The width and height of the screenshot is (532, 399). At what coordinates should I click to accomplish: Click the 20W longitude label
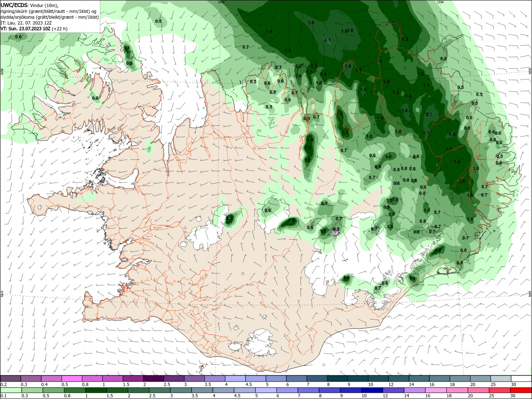tap(222, 2)
